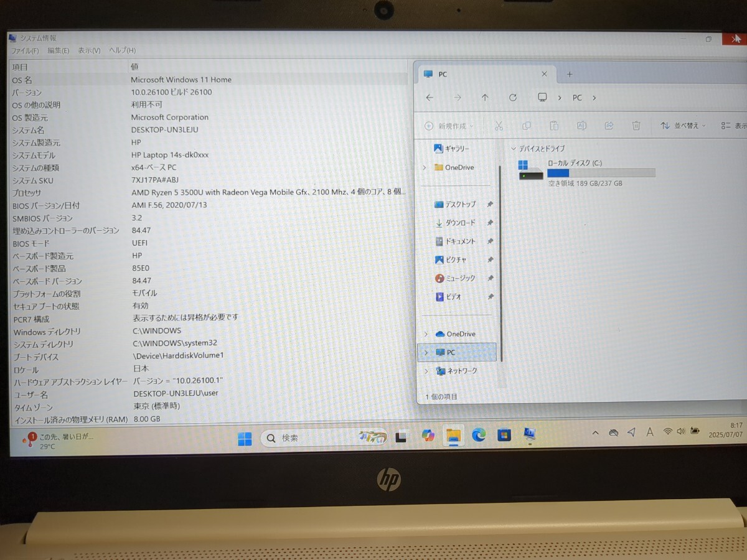Open ミュージック in the navigation pane

(455, 278)
